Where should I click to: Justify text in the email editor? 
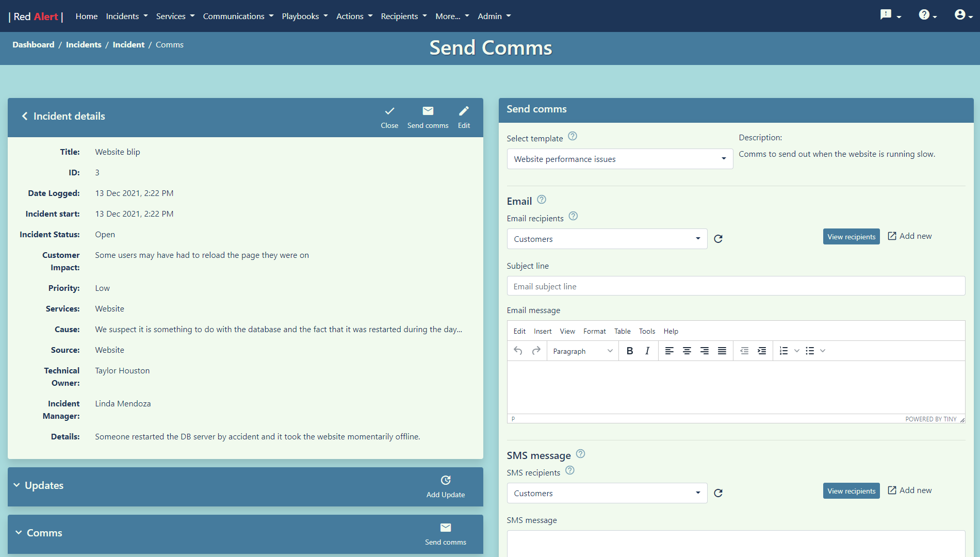click(722, 351)
